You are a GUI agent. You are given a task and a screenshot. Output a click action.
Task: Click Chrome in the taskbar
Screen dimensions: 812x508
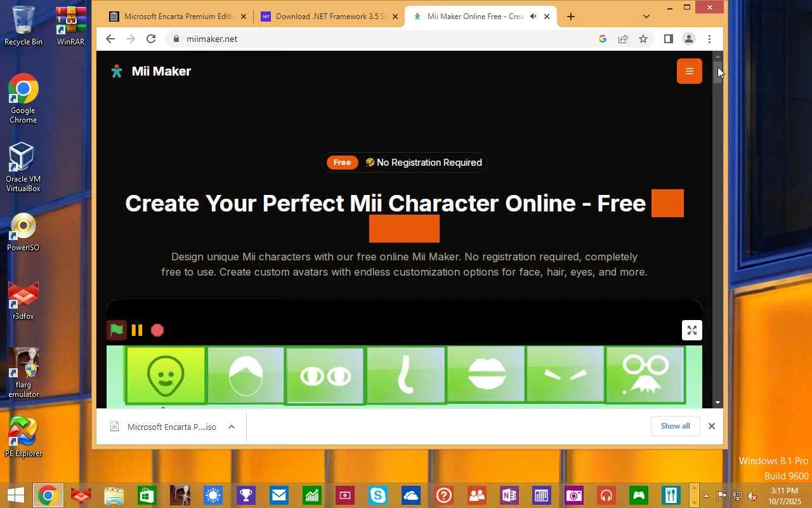[x=48, y=495]
